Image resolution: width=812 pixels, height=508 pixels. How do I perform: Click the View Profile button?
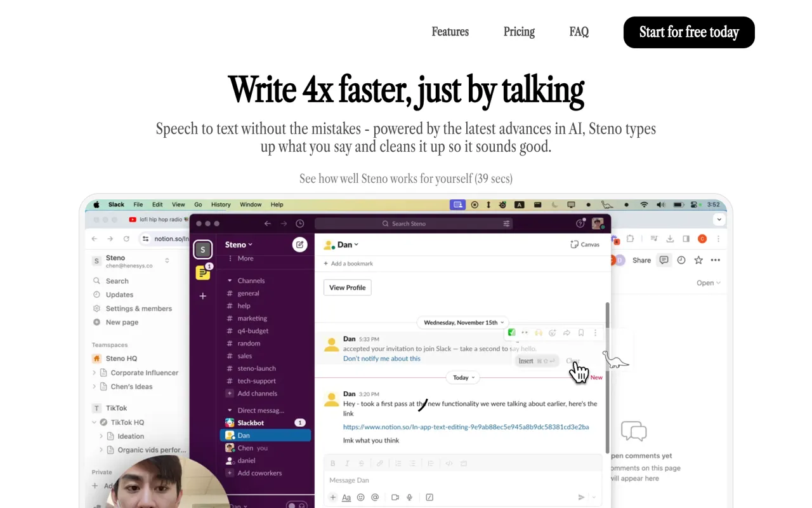[347, 288]
